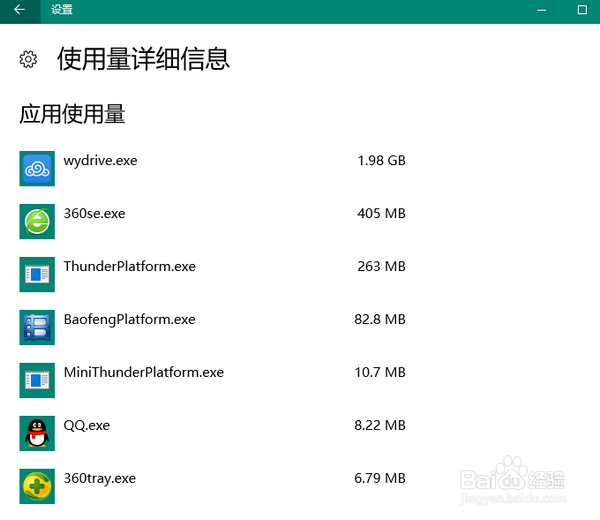Click the 1.98 GB usage value
Screen dimensions: 600x520
click(382, 161)
